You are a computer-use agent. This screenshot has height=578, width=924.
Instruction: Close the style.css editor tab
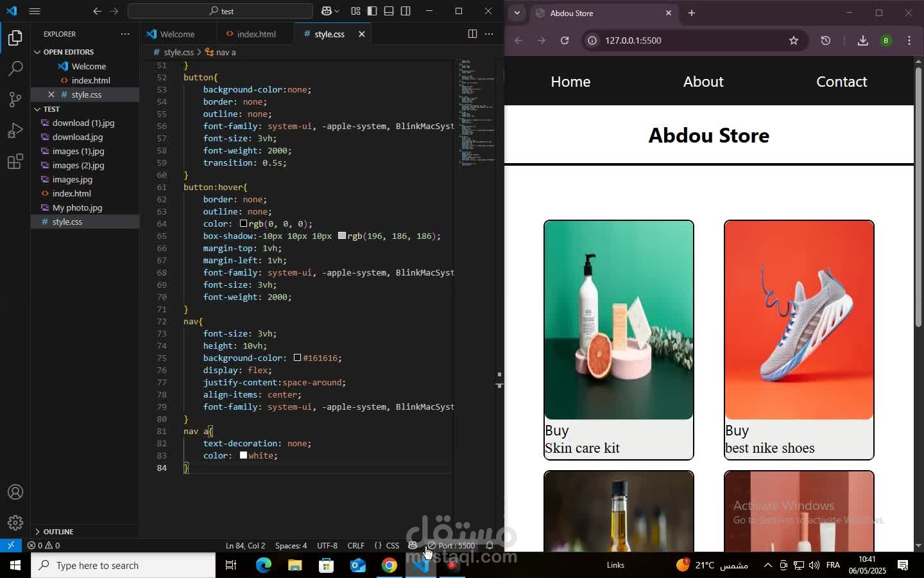[362, 34]
